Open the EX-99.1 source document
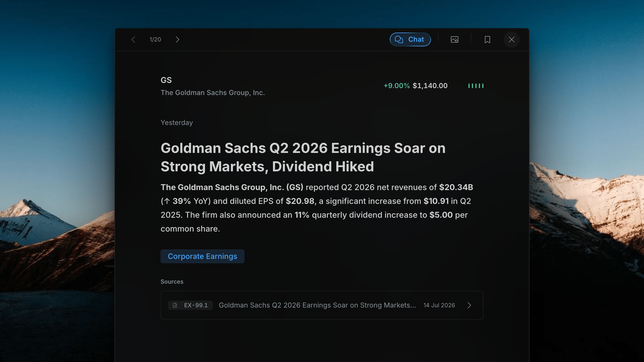The width and height of the screenshot is (644, 362). [x=322, y=305]
